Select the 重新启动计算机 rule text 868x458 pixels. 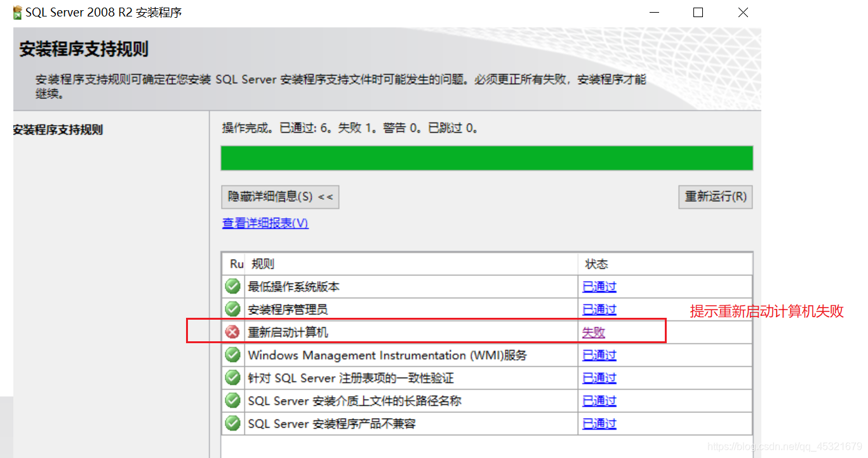point(288,332)
